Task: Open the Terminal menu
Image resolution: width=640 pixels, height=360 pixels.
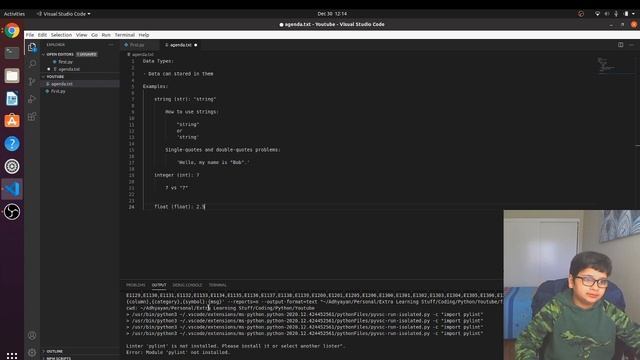Action: (x=124, y=35)
